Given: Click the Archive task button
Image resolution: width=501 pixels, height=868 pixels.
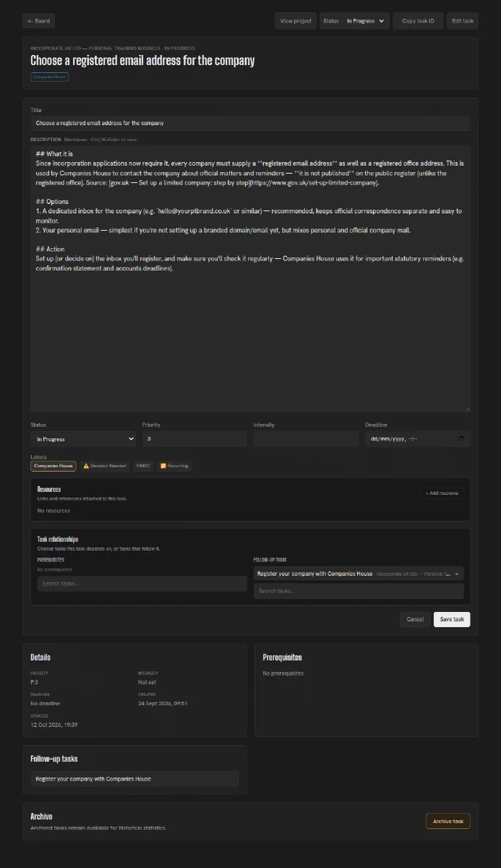Looking at the screenshot, I should click(x=448, y=821).
